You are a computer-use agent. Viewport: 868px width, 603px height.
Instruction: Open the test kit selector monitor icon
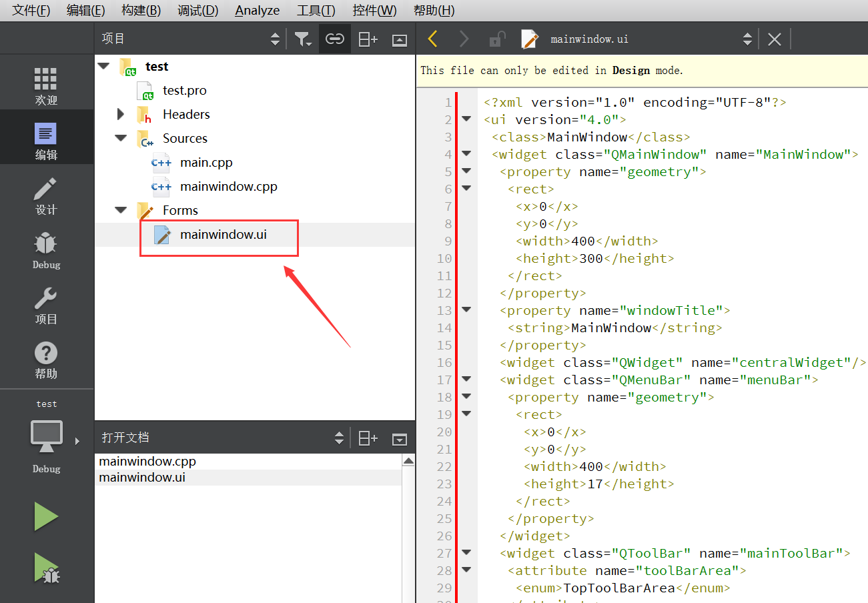(47, 436)
